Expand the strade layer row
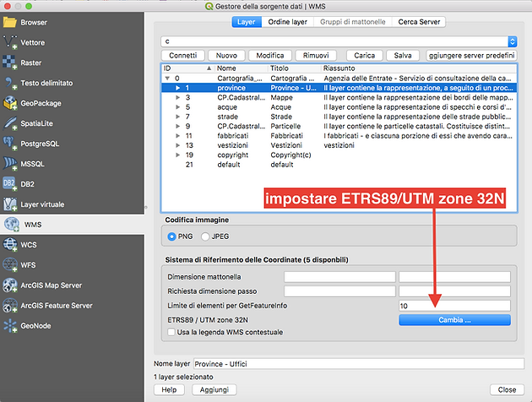 point(177,117)
